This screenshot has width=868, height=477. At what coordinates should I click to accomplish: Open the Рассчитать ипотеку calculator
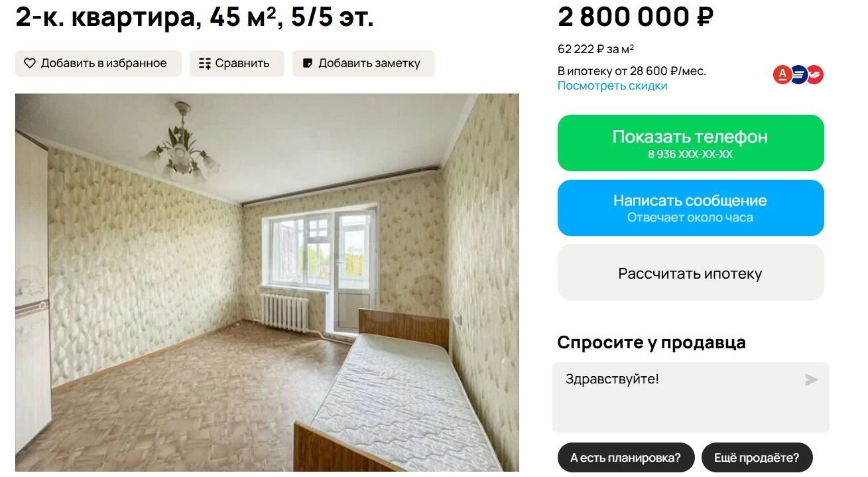coord(690,273)
